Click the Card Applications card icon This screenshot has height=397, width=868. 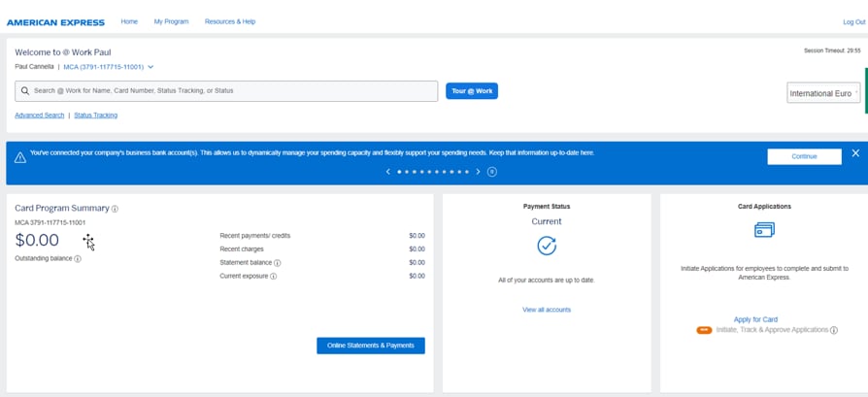point(764,230)
